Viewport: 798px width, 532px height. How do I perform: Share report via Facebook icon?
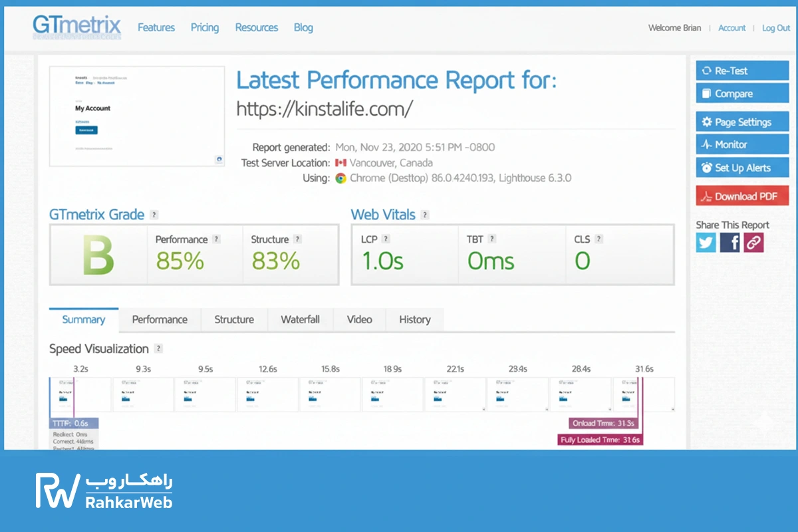(x=730, y=242)
